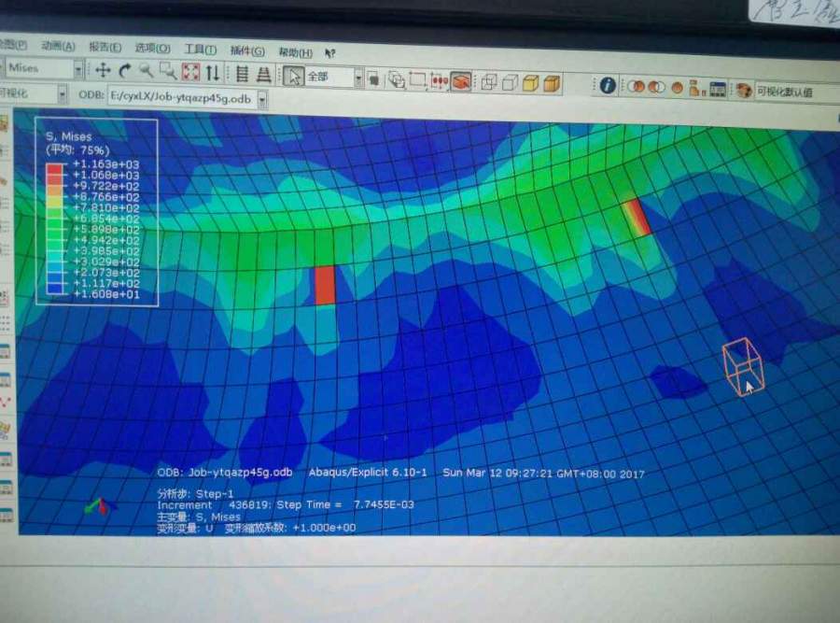Open the 可视化默认值 color mapping dropdown

(x=797, y=92)
